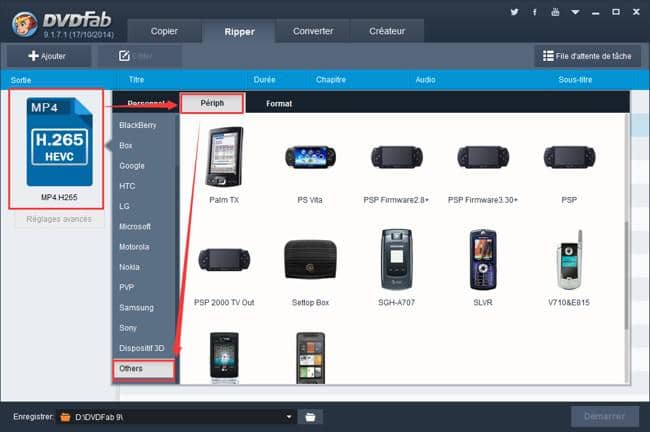
Task: Choose PVP in device list
Action: (126, 287)
